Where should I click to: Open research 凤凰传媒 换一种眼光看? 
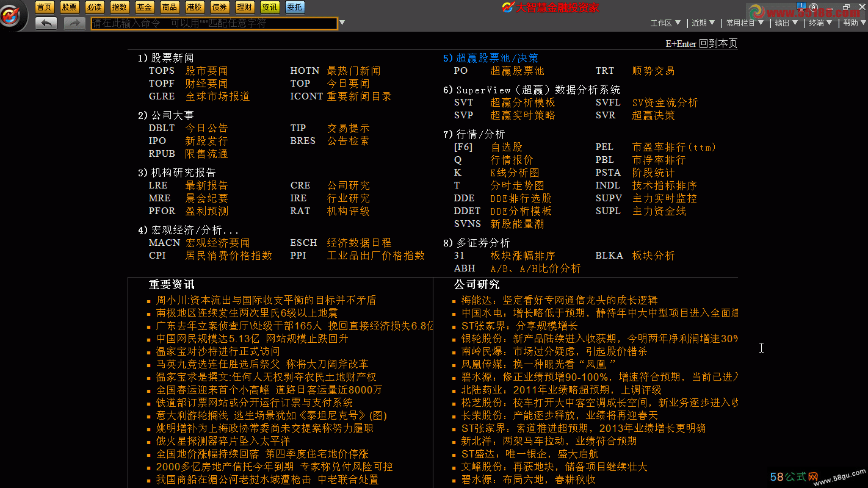pos(538,364)
